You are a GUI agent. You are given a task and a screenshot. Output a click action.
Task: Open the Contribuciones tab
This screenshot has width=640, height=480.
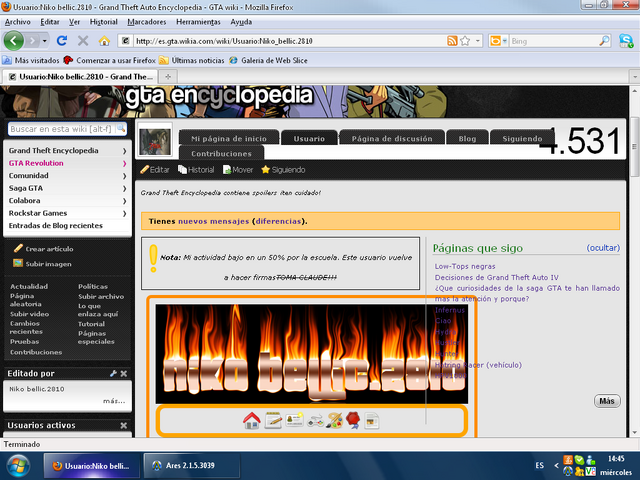pos(221,153)
